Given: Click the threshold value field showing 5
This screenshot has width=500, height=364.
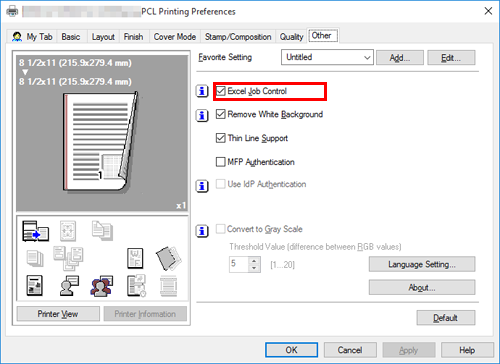Looking at the screenshot, I should coord(239,264).
